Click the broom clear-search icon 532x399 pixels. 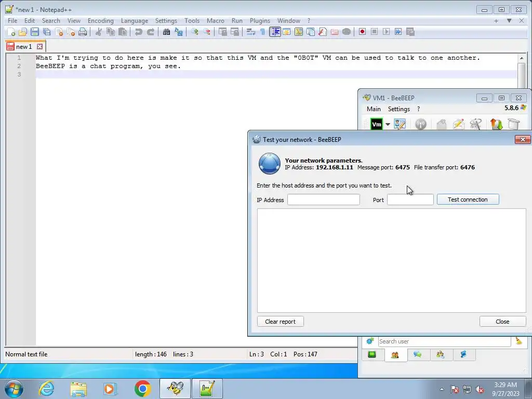click(x=518, y=341)
